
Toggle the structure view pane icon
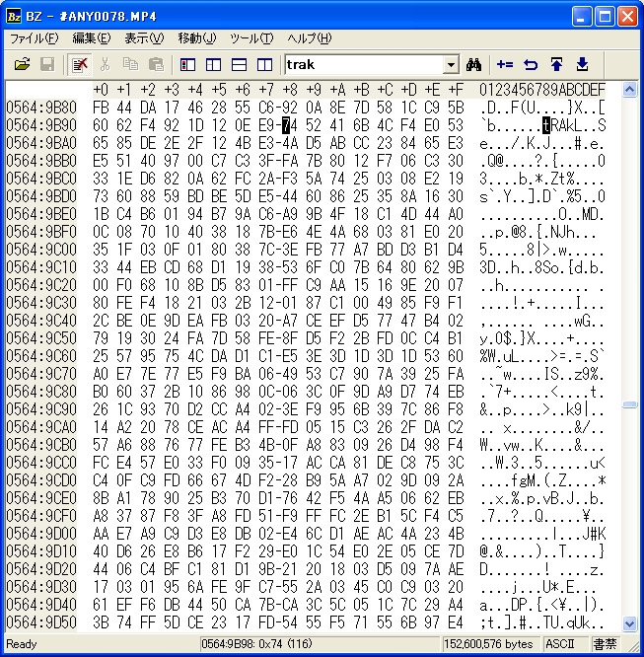pos(213,65)
